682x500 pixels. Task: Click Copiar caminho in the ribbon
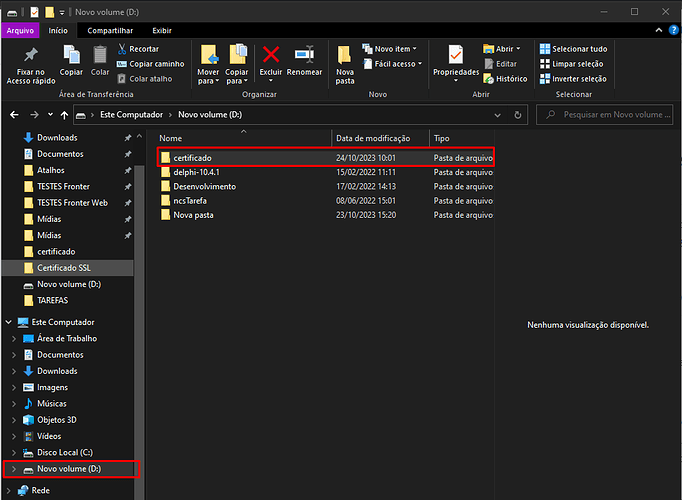tap(150, 64)
